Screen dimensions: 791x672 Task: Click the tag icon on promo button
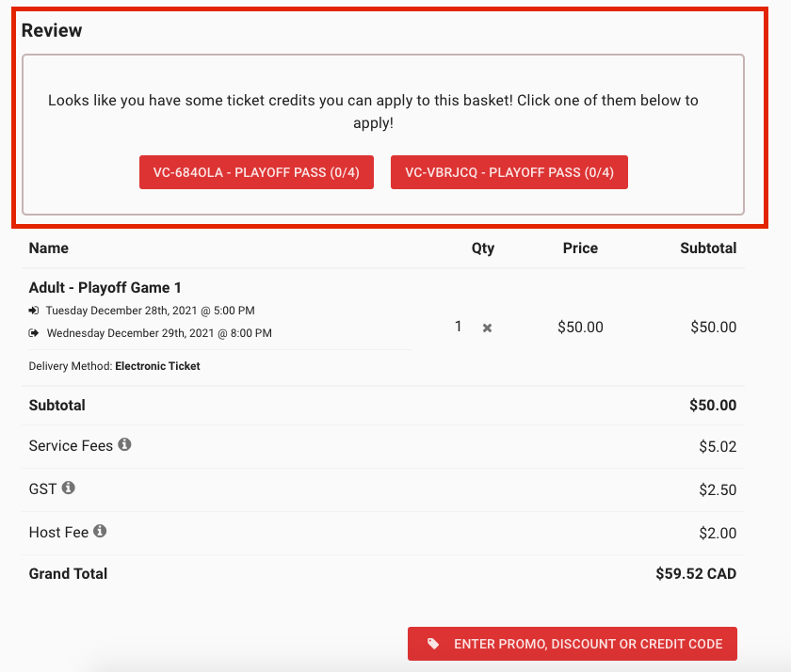point(433,644)
